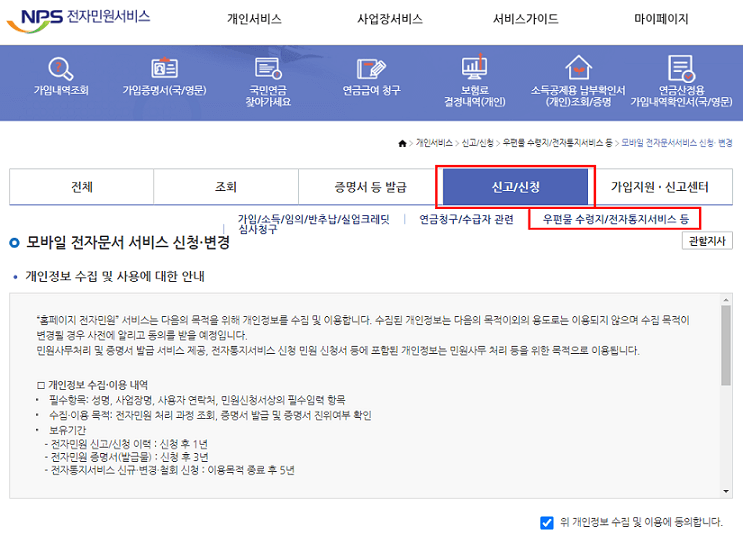The width and height of the screenshot is (743, 544).
Task: Open 가입/소득/임의/반추납/실업크레딧 심사청구 submenu
Action: pyautogui.click(x=313, y=224)
